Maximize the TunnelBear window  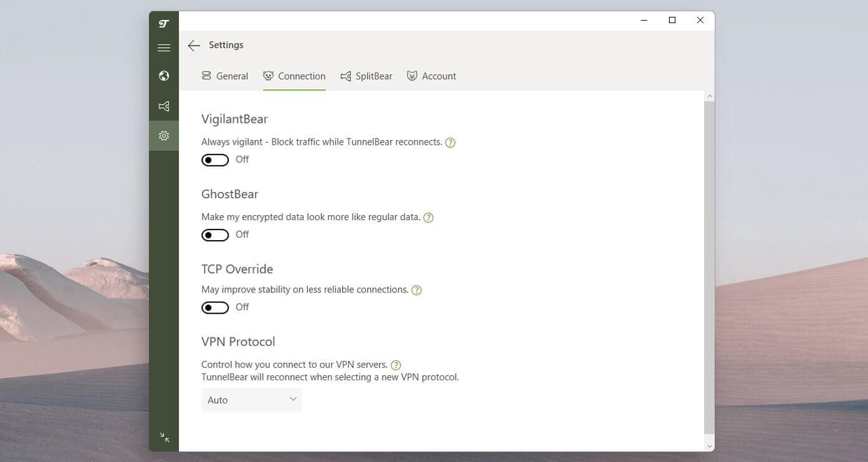coord(672,20)
